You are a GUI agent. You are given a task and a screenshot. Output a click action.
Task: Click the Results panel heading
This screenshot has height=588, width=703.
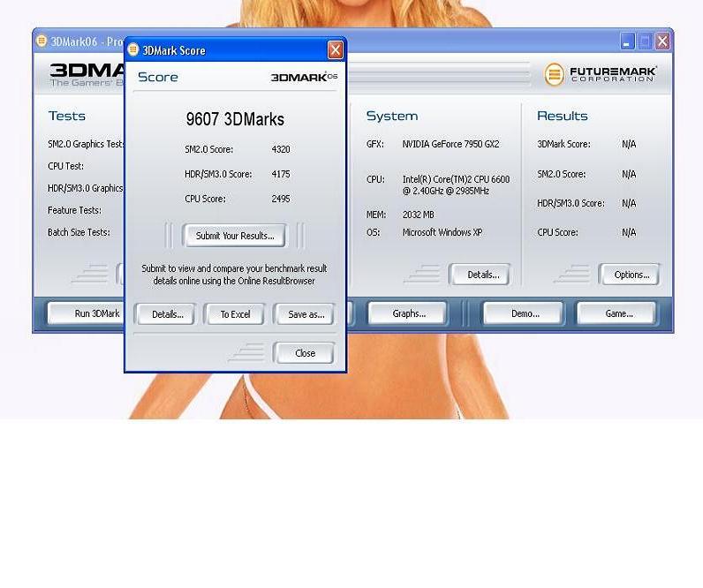[563, 116]
